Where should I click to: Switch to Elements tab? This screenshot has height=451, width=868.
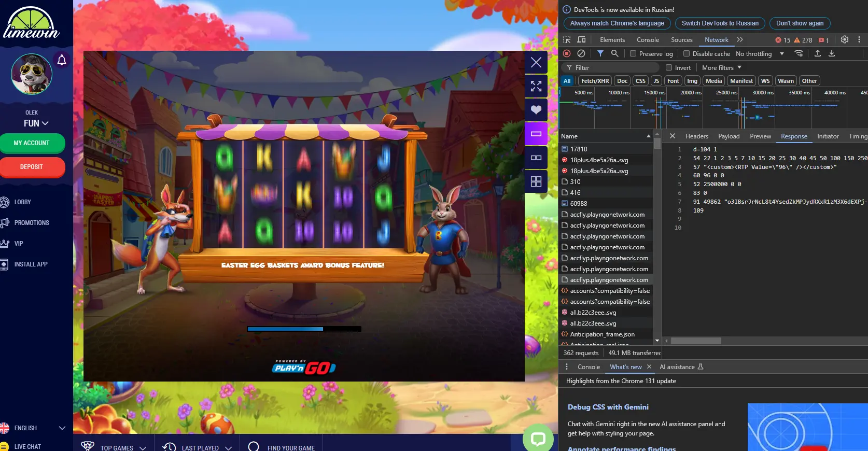click(x=612, y=40)
